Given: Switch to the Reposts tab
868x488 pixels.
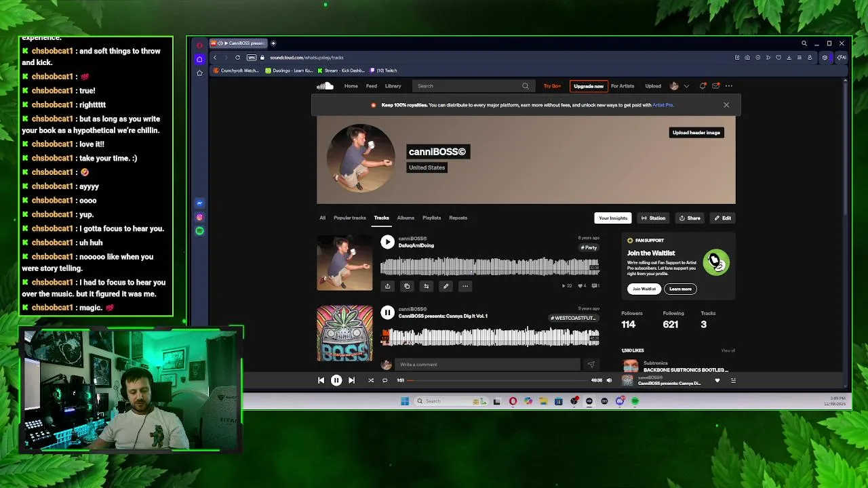Looking at the screenshot, I should click(x=458, y=218).
